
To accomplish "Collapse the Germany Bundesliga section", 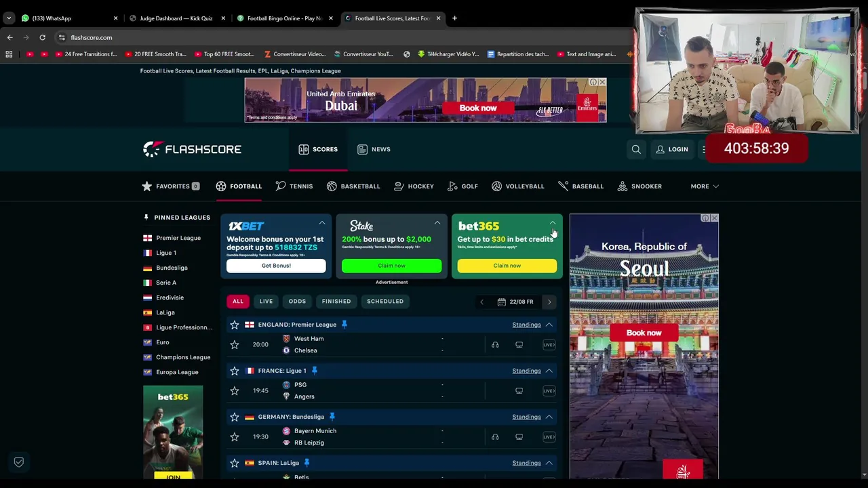I will 549,417.
